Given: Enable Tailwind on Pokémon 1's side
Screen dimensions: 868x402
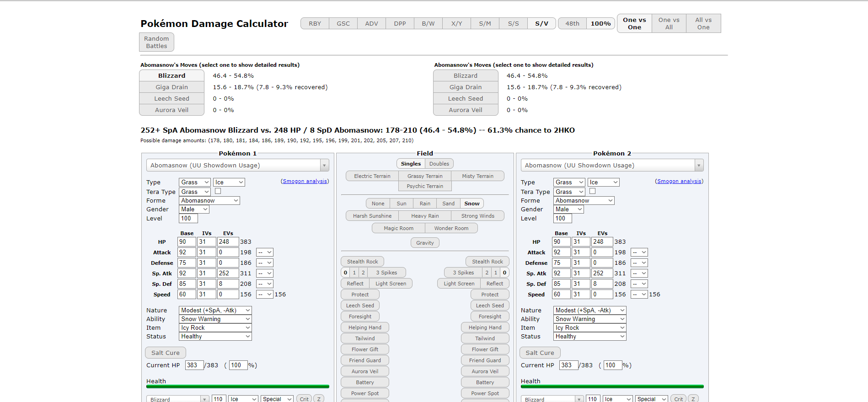Looking at the screenshot, I should 365,338.
